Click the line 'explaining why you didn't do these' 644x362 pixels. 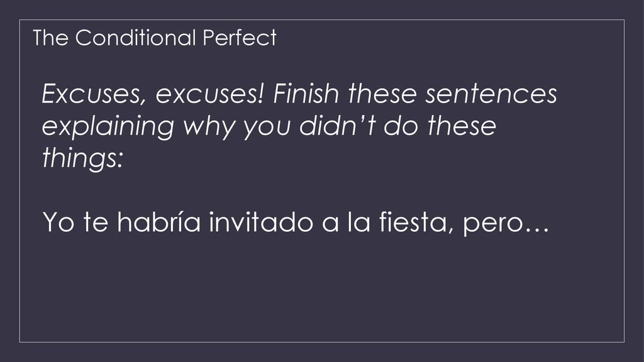(269, 126)
